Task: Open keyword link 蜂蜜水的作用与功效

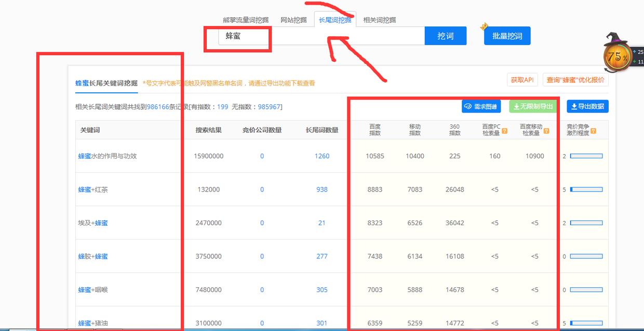Action: (x=109, y=156)
